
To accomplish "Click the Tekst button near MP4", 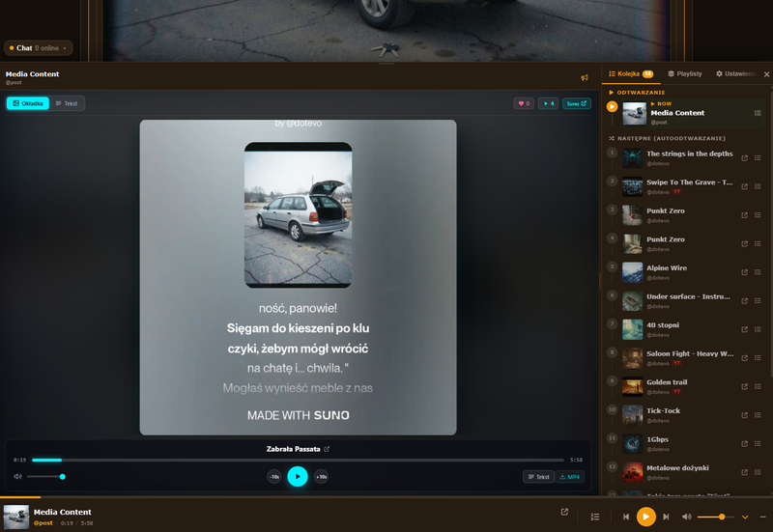I will (538, 477).
